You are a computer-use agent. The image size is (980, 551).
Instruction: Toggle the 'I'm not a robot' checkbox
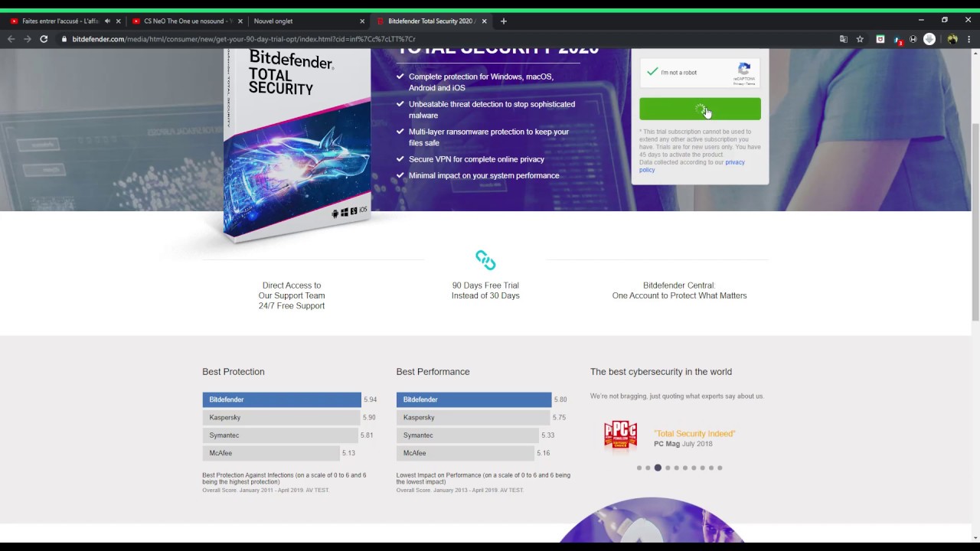[x=652, y=72]
